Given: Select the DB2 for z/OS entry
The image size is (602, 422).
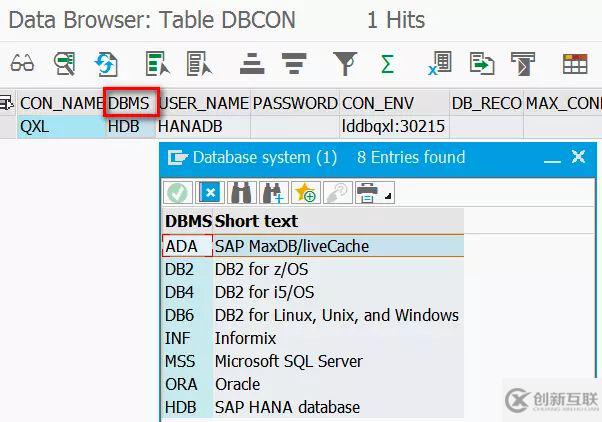Looking at the screenshot, I should pos(313,269).
